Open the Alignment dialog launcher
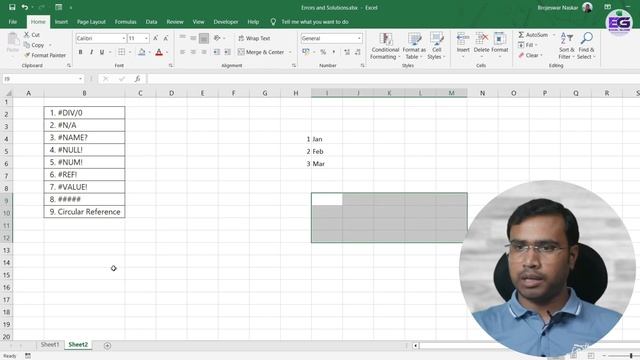640x360 pixels. [x=293, y=65]
